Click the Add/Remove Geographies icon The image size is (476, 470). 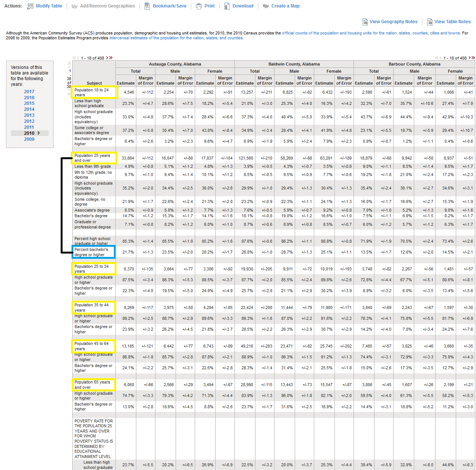coord(75,6)
